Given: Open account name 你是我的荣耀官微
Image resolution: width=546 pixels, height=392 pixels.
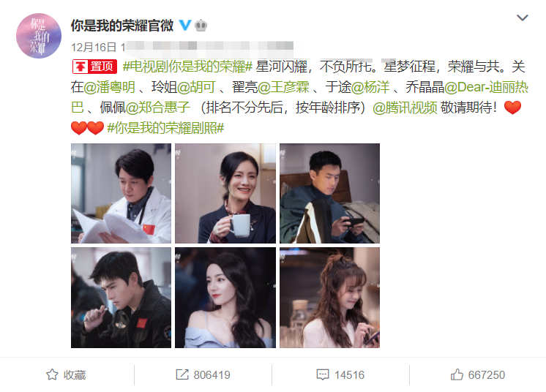Looking at the screenshot, I should click(122, 26).
